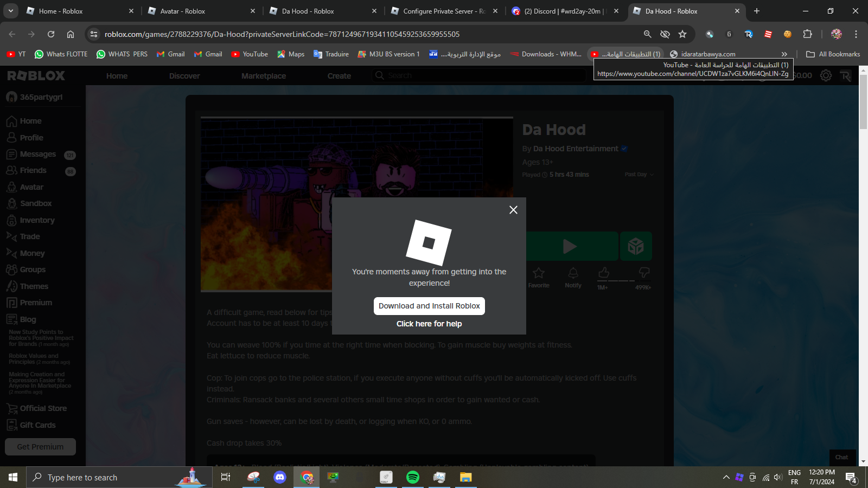Go to Home in left sidebar
The image size is (868, 488).
pos(24,121)
